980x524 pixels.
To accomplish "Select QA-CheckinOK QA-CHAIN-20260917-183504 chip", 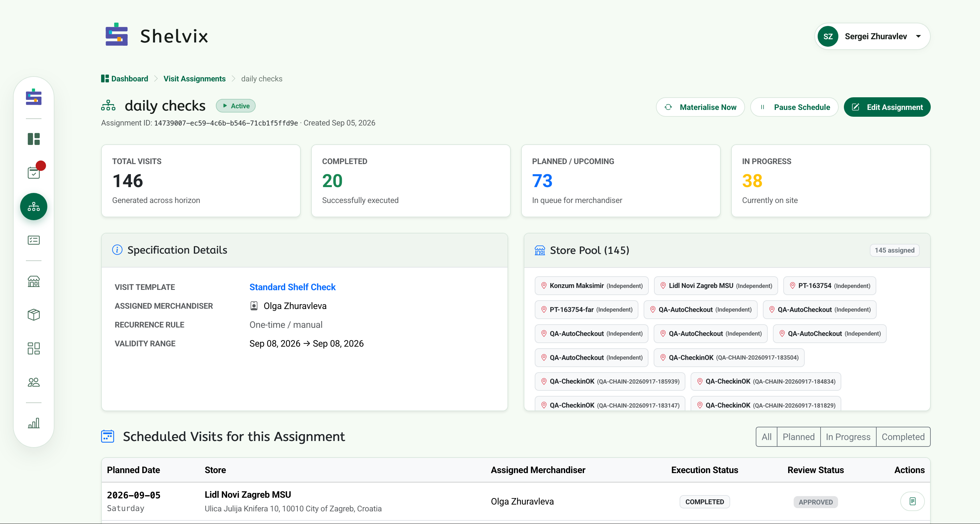I will (729, 357).
